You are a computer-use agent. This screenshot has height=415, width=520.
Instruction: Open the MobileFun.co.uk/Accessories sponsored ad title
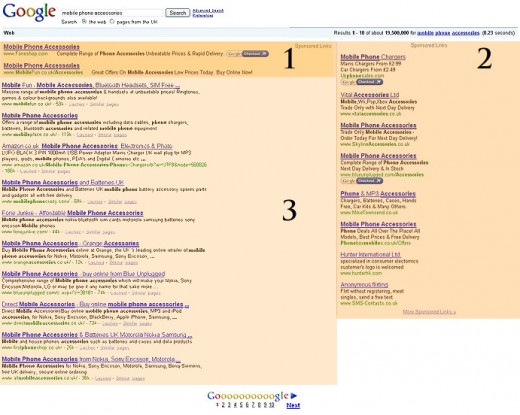(x=41, y=65)
